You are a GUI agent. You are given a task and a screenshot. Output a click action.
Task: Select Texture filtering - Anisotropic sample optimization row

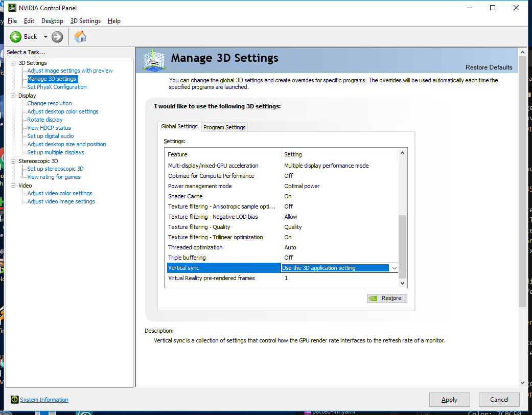pos(282,206)
